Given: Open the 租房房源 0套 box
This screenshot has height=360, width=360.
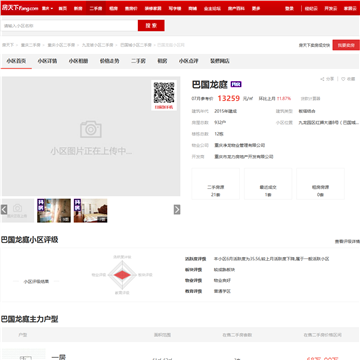Looking at the screenshot, I should click(320, 184).
